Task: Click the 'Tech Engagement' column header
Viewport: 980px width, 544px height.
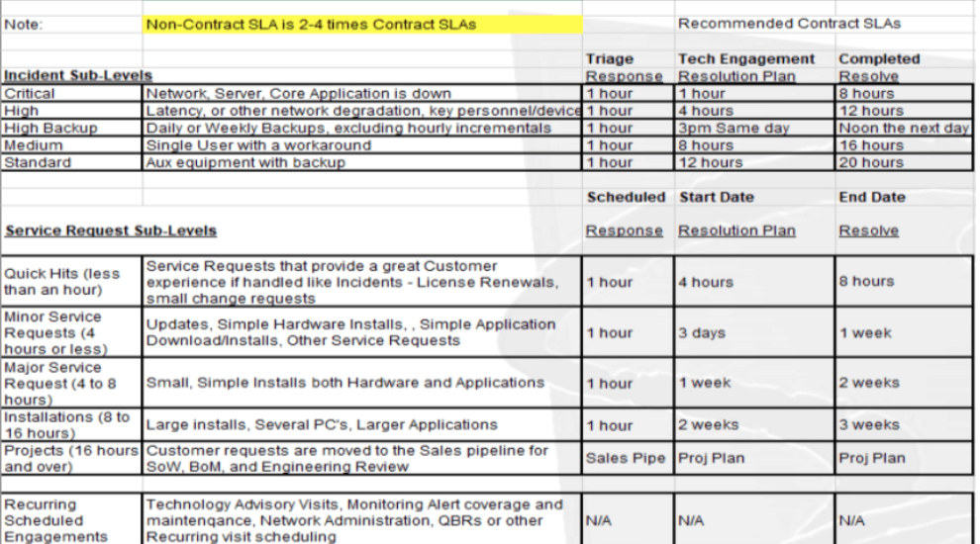Action: click(x=746, y=58)
